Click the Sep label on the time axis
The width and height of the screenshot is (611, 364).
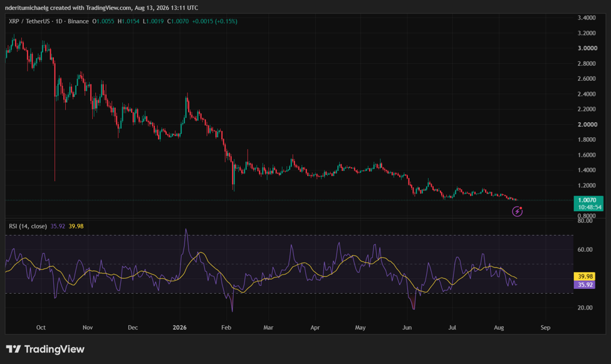546,328
